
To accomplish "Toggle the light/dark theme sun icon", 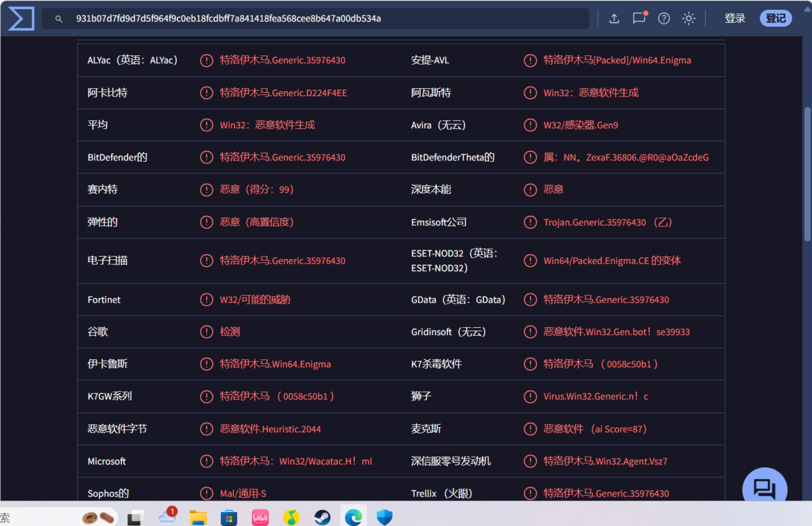I will click(x=688, y=19).
